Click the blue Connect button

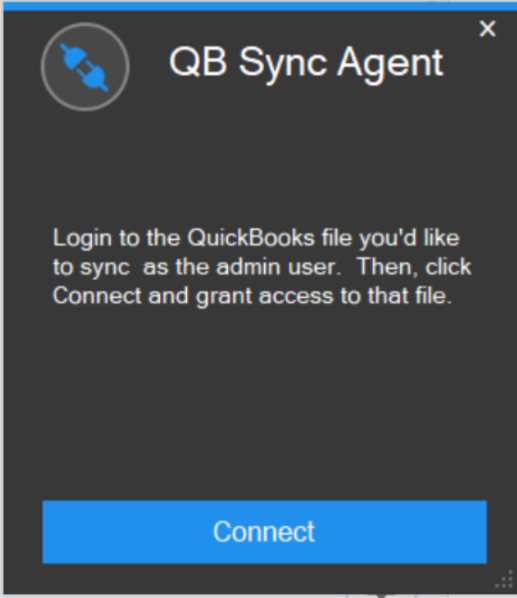[264, 532]
